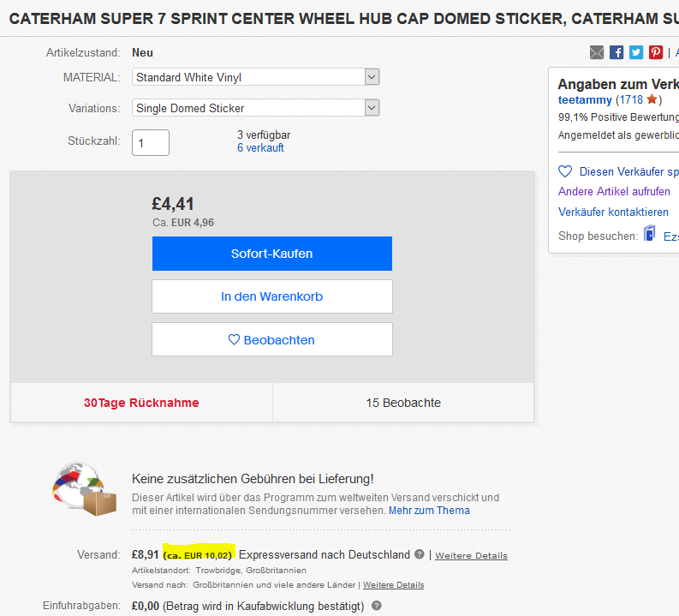Click help icon beside Expressversand nach Deutschland
This screenshot has height=616, width=679.
(420, 554)
